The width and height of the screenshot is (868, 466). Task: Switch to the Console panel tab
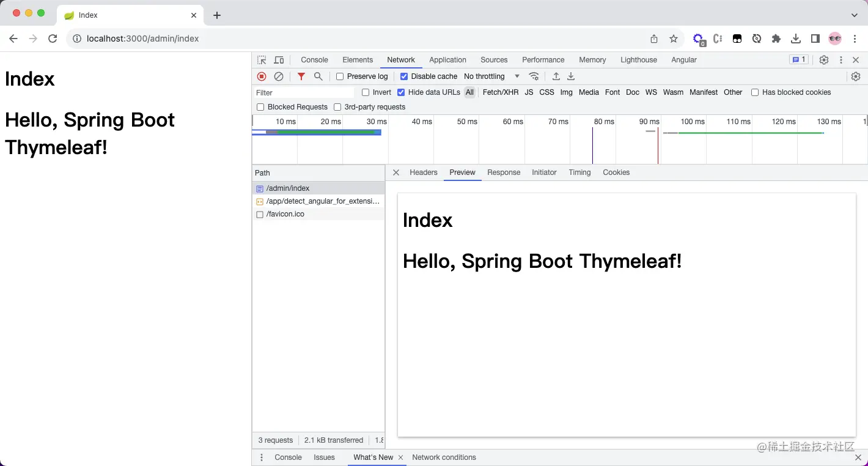point(315,60)
